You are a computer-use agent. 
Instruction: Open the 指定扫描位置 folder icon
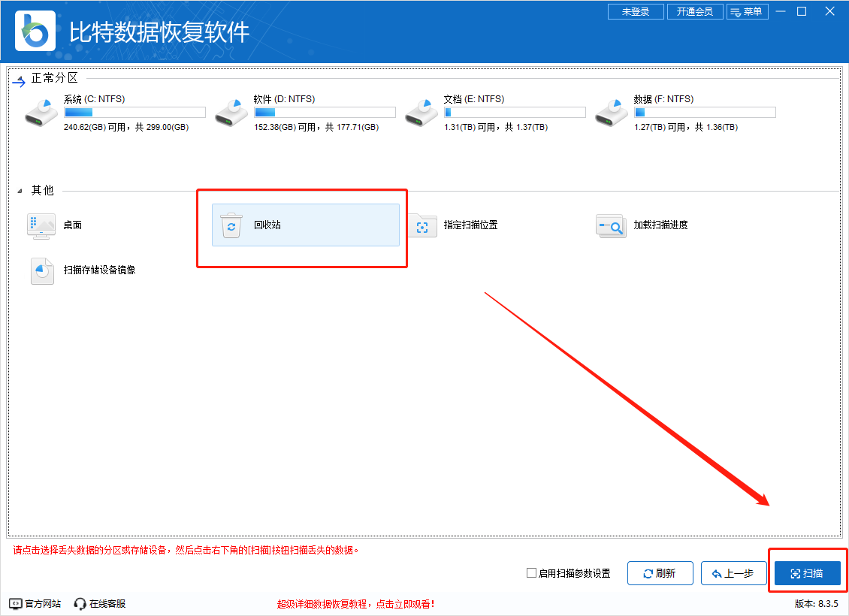(x=422, y=226)
